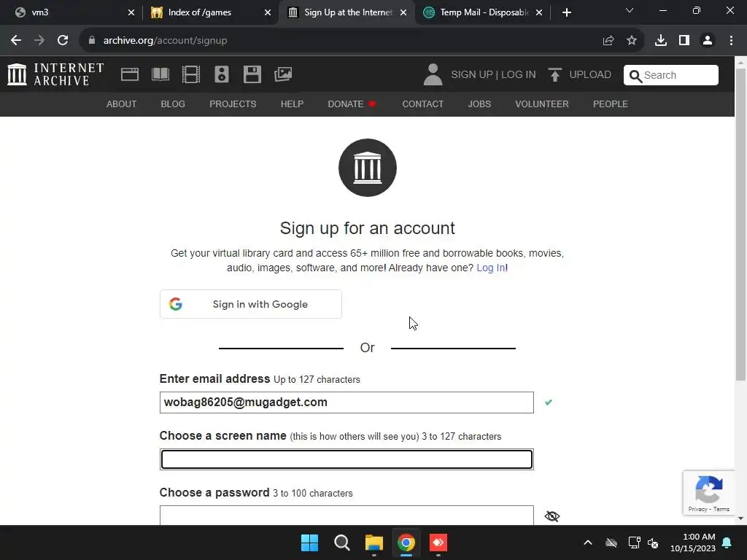Open the ABOUT menu item
This screenshot has height=560, width=747.
tap(122, 104)
